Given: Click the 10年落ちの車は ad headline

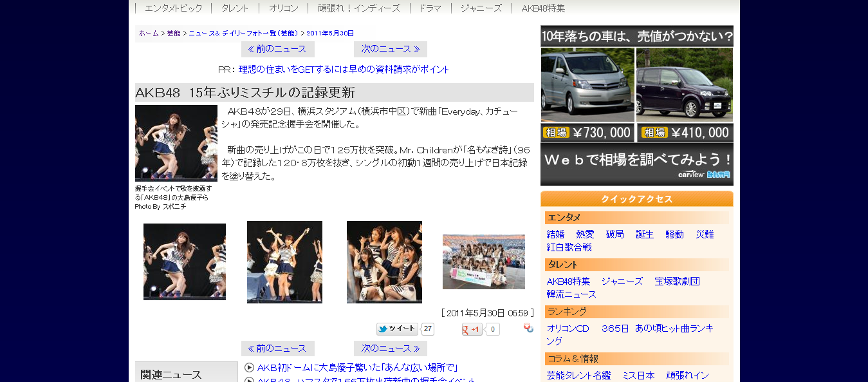Looking at the screenshot, I should [637, 36].
